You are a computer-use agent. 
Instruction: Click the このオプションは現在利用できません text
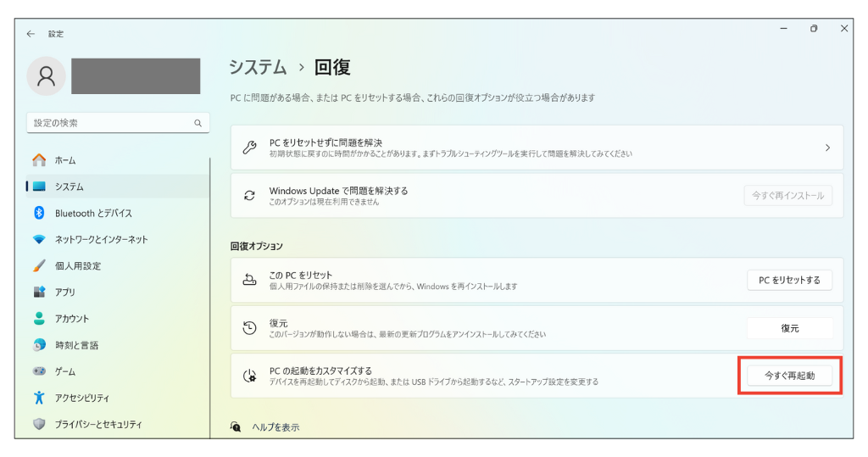tap(324, 202)
